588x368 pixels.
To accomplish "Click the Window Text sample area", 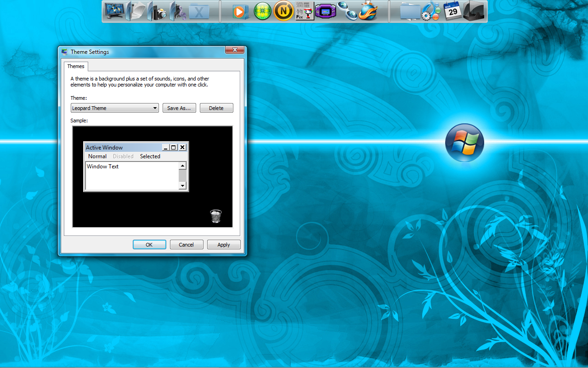I will coord(132,176).
